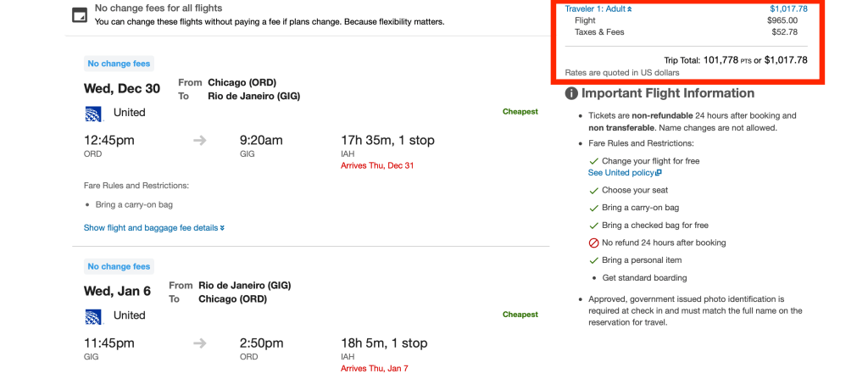Viewport: 868px width, 379px height.
Task: Click the checkmark next to "Change your flight for free"
Action: pyautogui.click(x=593, y=160)
